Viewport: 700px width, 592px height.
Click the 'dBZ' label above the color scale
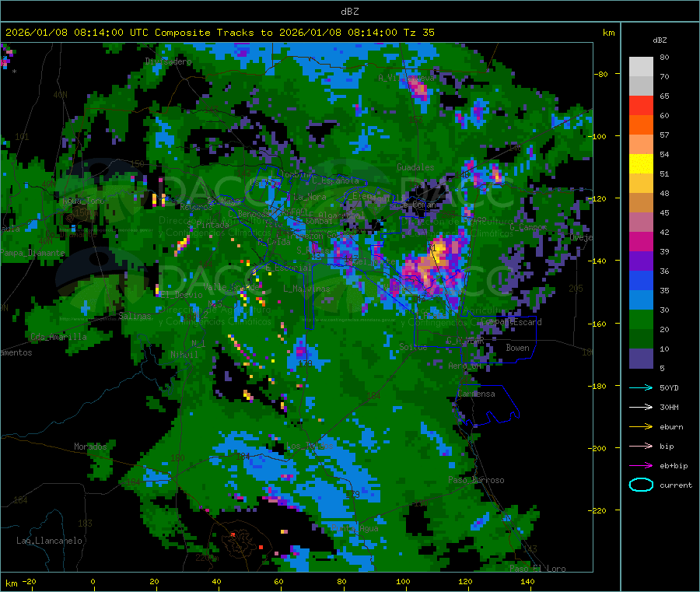[x=660, y=40]
